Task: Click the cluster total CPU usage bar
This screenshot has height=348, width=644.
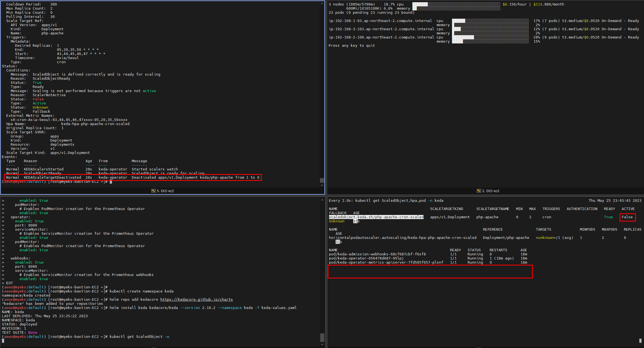Action: (456, 4)
